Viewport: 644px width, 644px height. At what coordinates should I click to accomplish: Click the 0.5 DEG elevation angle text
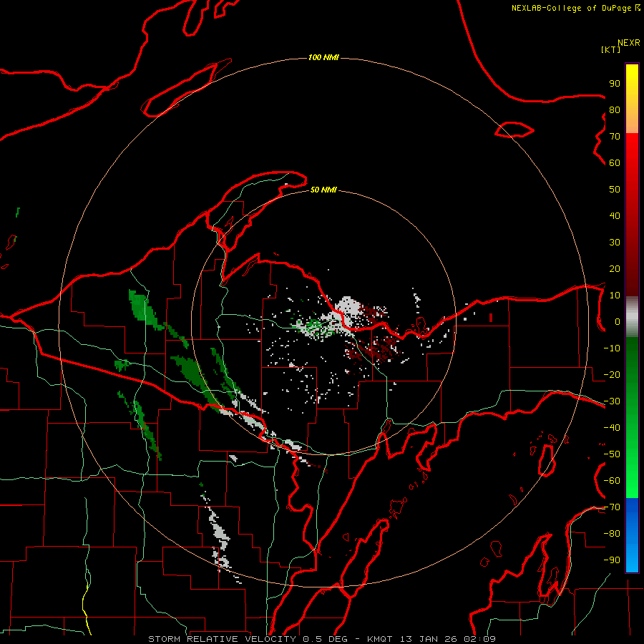point(326,639)
